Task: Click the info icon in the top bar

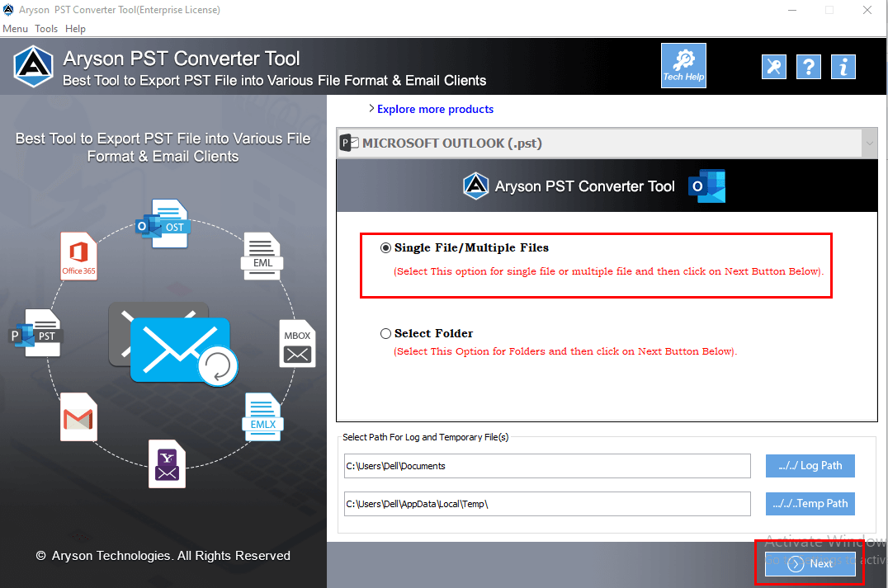Action: coord(843,67)
